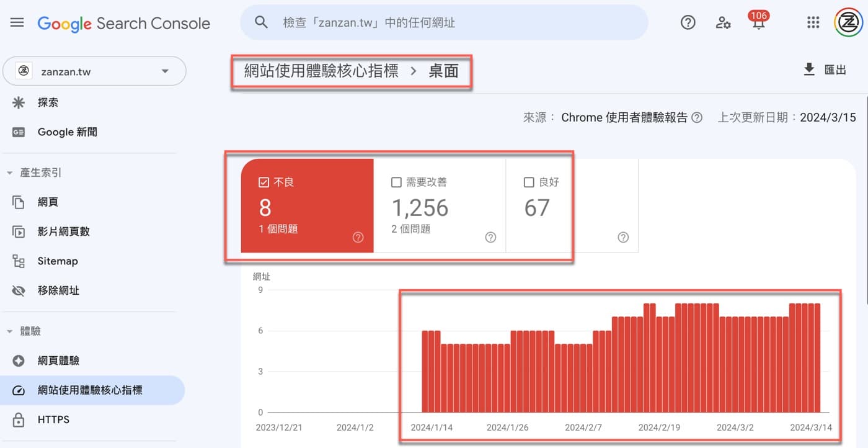Open help beside Chrome 使用者體驗報告

click(697, 117)
